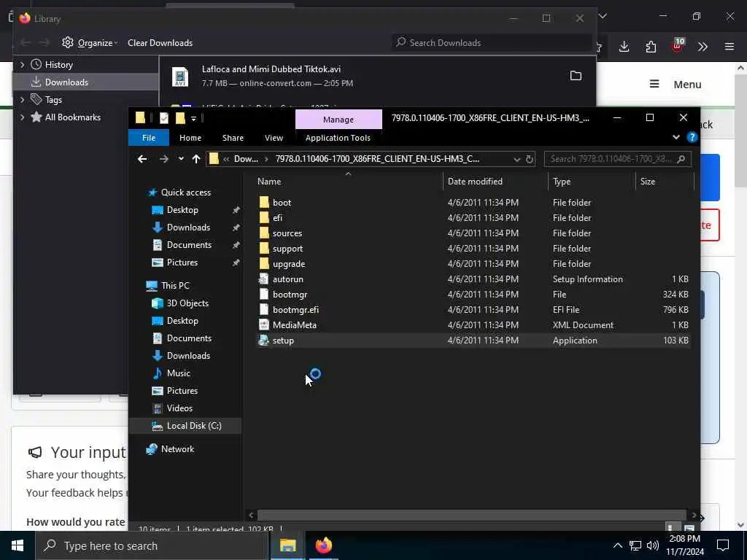Click the horizontal scrollbar in file list
This screenshot has height=560, width=747.
click(471, 516)
